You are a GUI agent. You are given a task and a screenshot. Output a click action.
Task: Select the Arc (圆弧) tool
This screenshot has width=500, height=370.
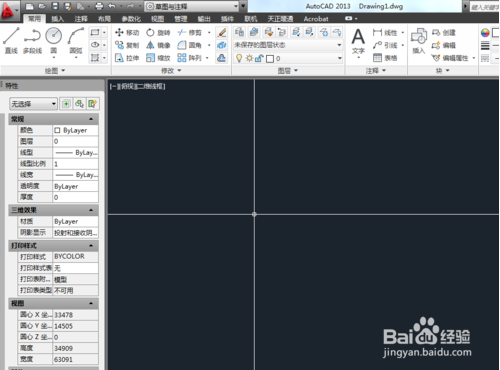pos(76,41)
